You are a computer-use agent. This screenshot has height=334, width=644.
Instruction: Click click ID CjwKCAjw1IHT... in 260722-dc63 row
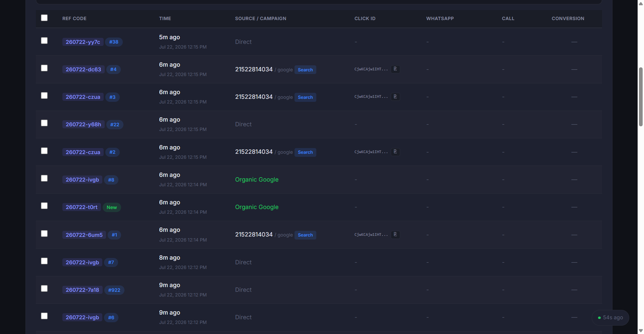[371, 69]
